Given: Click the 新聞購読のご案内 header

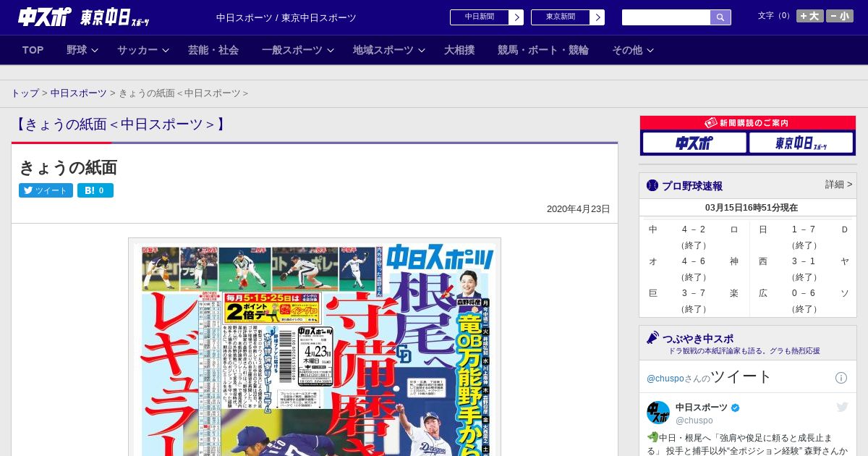Looking at the screenshot, I should [748, 123].
